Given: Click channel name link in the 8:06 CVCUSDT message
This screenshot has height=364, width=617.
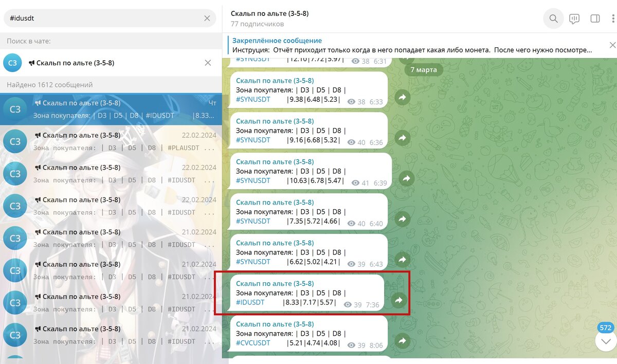Looking at the screenshot, I should (x=275, y=324).
